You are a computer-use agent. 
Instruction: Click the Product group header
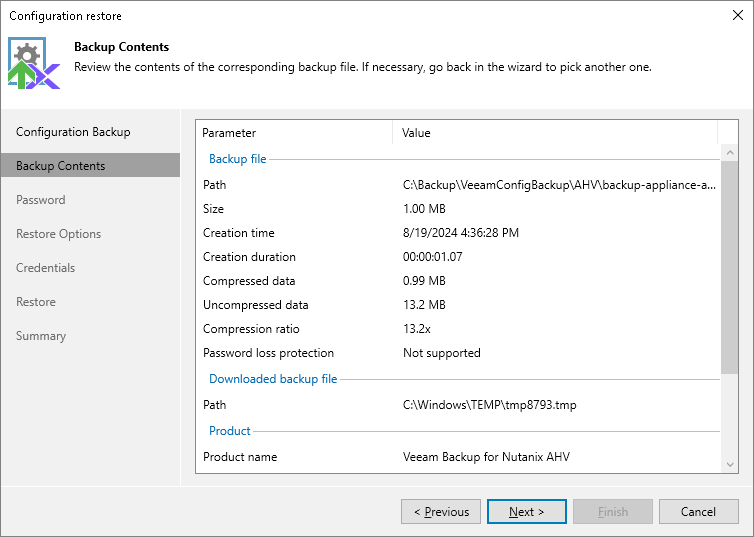tap(230, 431)
